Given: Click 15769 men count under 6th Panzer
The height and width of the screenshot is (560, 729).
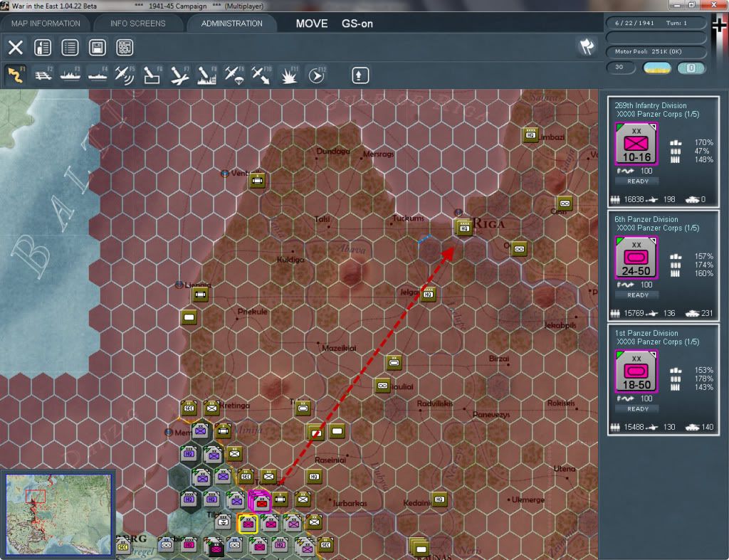Looking at the screenshot, I should (634, 313).
